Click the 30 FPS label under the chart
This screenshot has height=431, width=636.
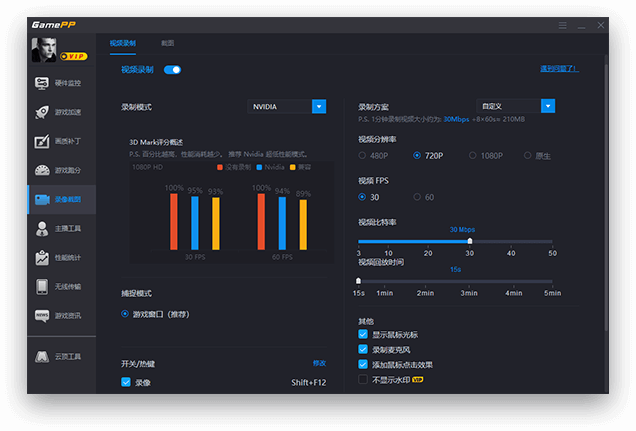coord(195,257)
